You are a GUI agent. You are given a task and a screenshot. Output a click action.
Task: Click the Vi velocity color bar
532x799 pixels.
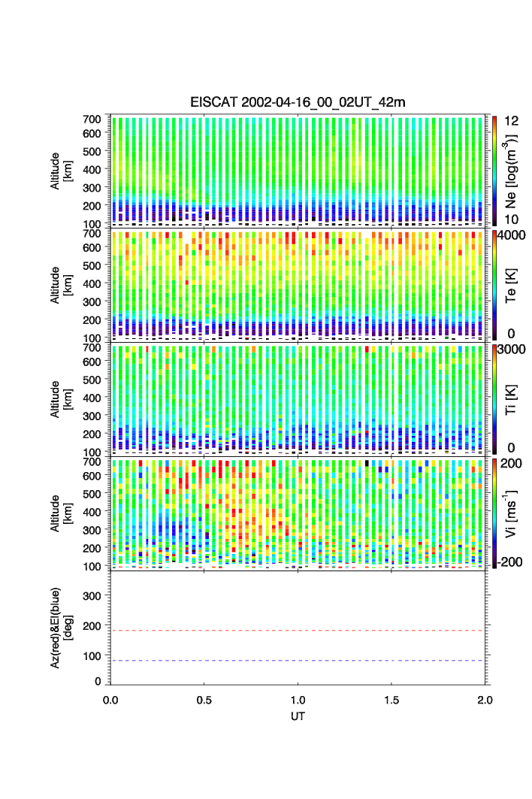tap(495, 513)
